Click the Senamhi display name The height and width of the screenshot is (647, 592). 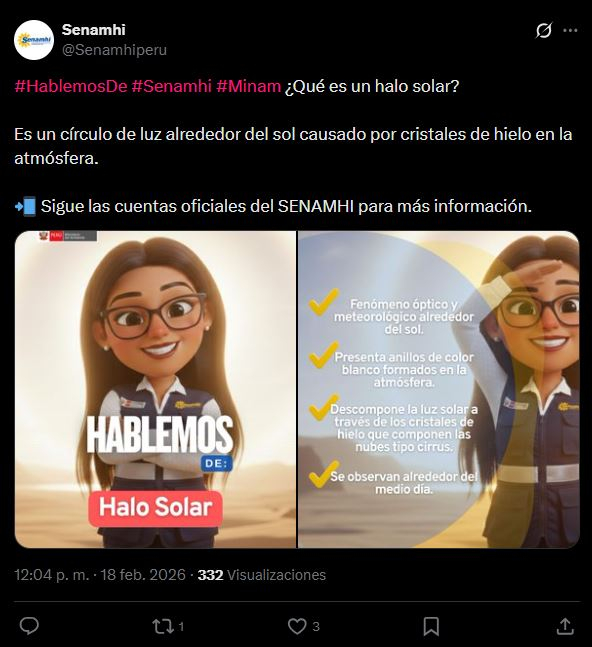[94, 30]
